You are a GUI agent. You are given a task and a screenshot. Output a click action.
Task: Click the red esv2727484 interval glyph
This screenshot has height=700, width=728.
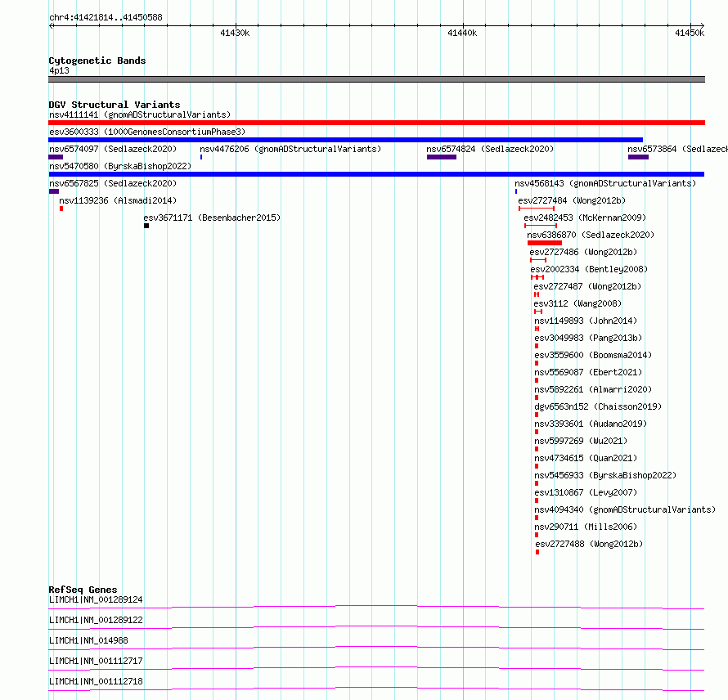tap(537, 209)
